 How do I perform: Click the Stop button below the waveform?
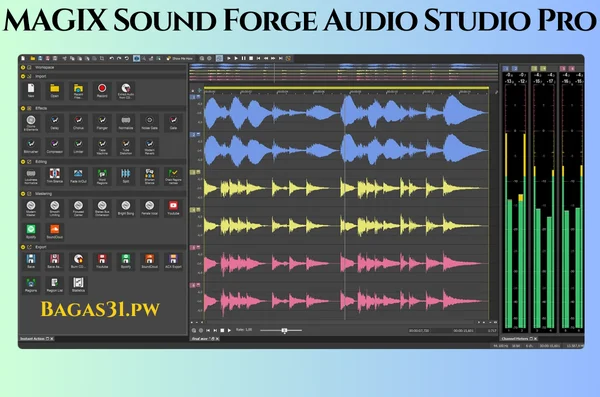coord(222,330)
